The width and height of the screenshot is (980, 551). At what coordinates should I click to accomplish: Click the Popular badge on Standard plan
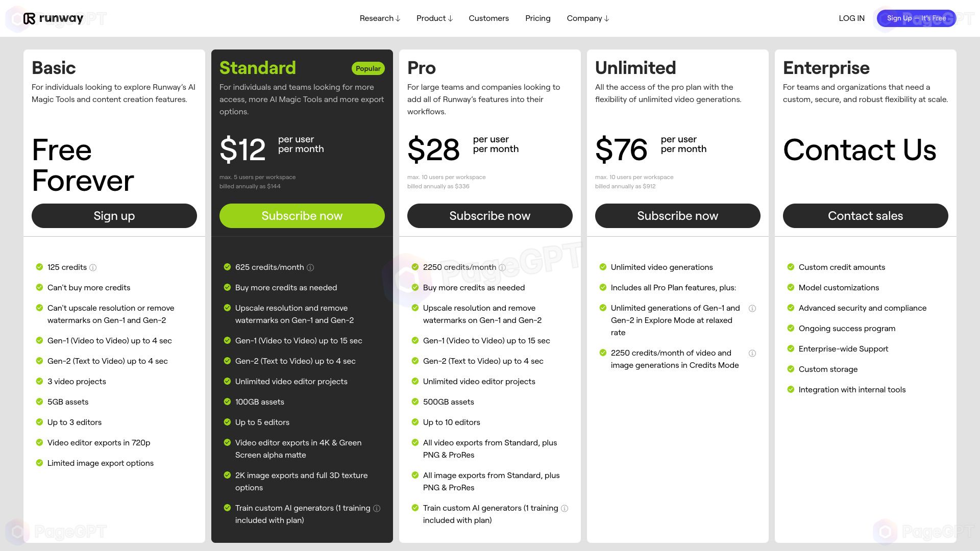pos(367,67)
